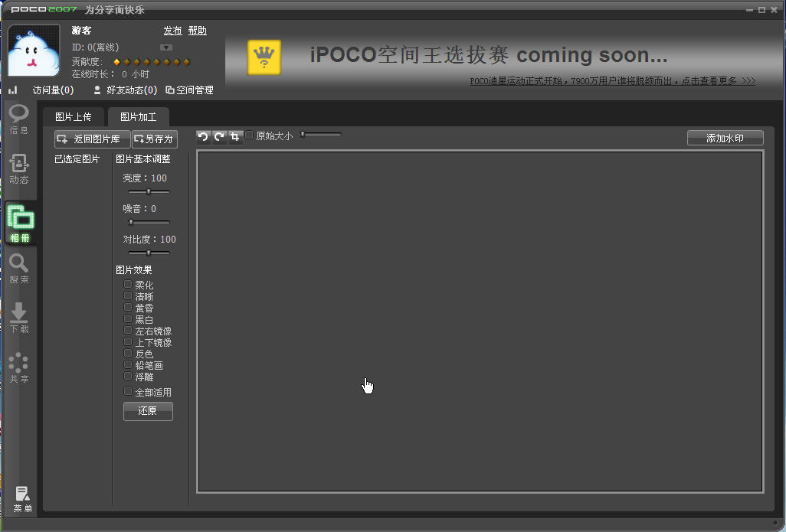The image size is (786, 532).
Task: Enable the 原始大小 original size checkbox
Action: click(x=249, y=135)
